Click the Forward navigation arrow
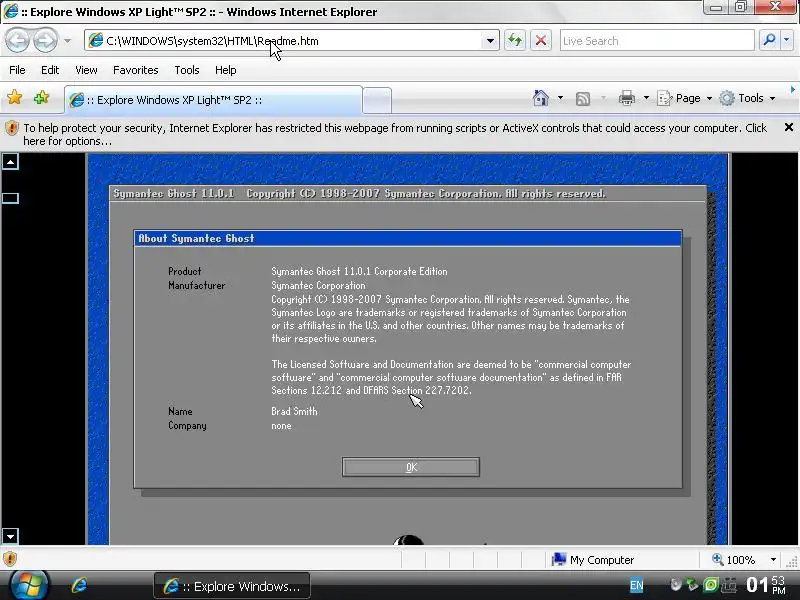This screenshot has height=600, width=800. (45, 40)
